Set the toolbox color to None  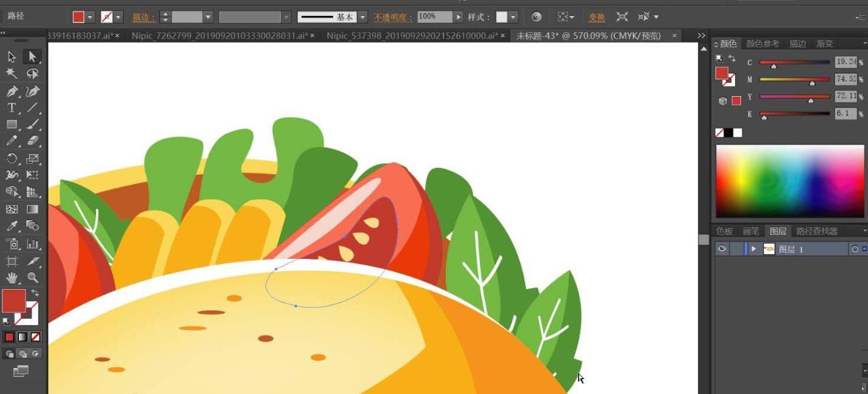[36, 337]
